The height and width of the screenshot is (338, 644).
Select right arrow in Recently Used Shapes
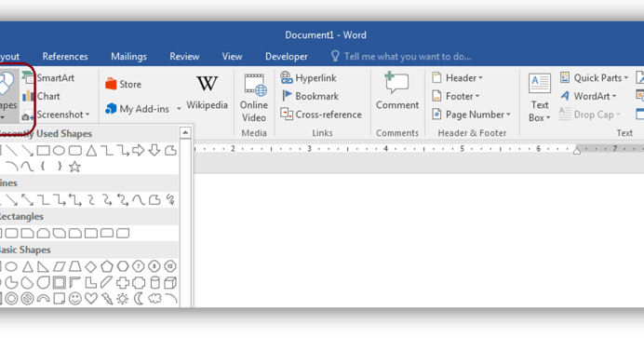click(139, 150)
